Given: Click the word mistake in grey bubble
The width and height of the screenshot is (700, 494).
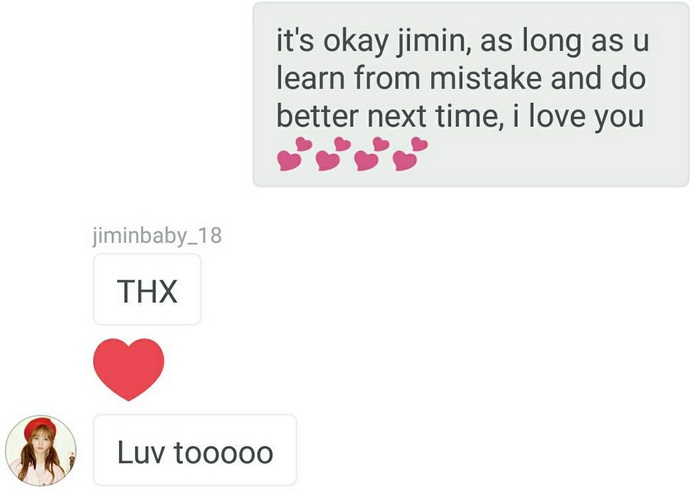Looking at the screenshot, I should 486,78.
